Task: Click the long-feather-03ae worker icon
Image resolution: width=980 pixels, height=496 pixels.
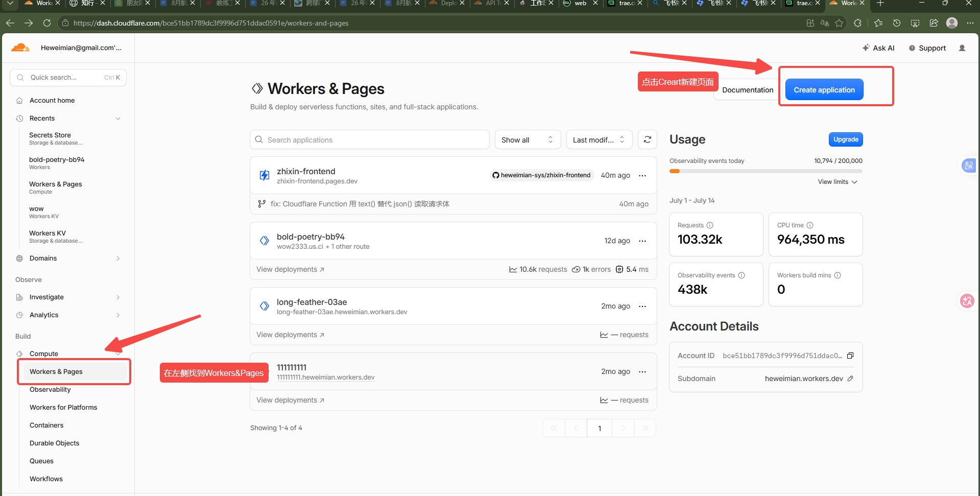Action: [x=265, y=306]
